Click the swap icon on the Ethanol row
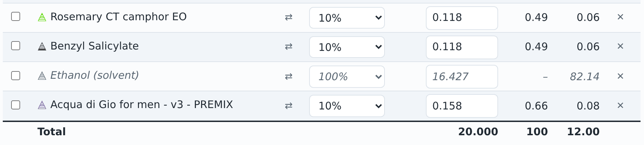Screen dimensions: 644x145 point(289,77)
